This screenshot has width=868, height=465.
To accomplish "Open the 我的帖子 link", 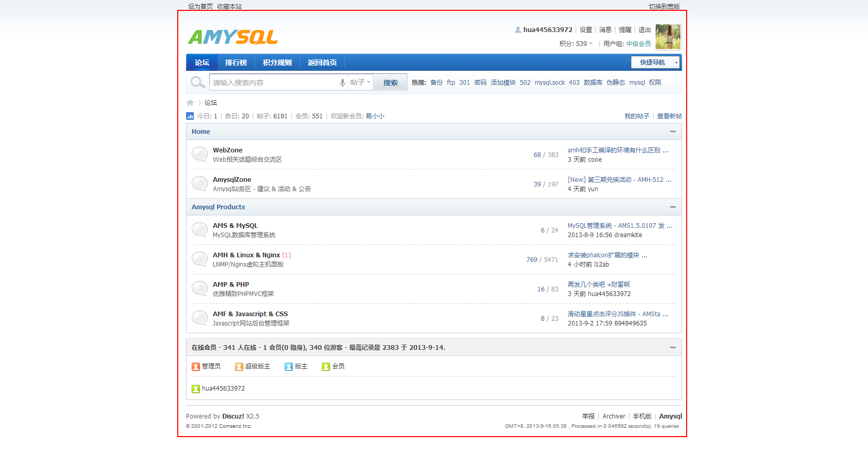I will coord(637,116).
